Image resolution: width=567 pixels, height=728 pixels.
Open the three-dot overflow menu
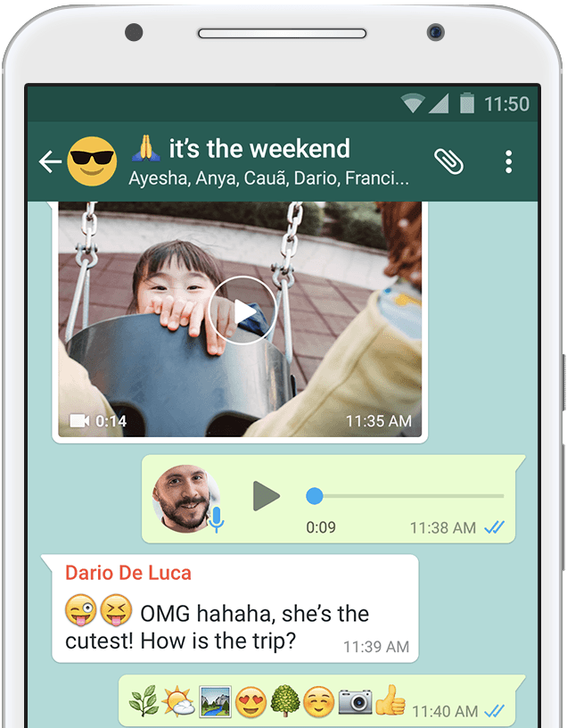point(508,161)
